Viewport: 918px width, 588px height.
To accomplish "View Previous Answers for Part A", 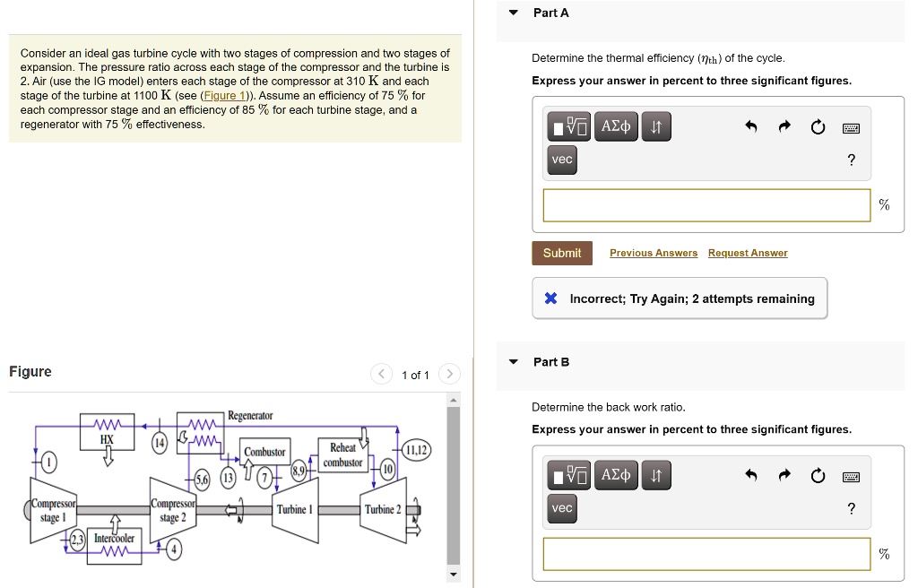I will 653,253.
